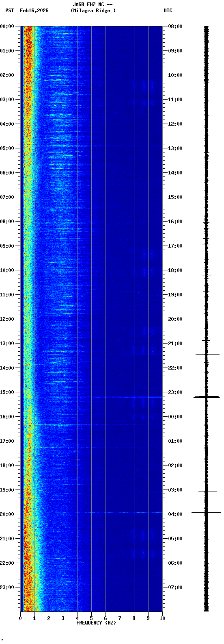Click the 03:00 PST time label
The image size is (224, 644).
7,100
